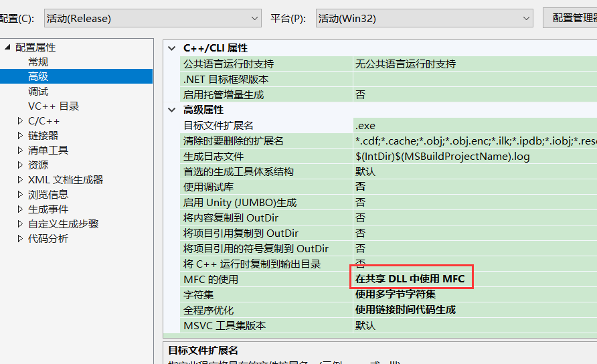This screenshot has height=364, width=597.
Task: Click the 字符集 property name
Action: [x=198, y=294]
